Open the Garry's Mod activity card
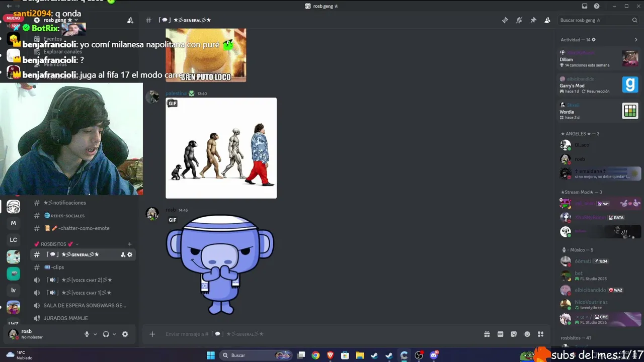644x362 pixels. [x=599, y=85]
